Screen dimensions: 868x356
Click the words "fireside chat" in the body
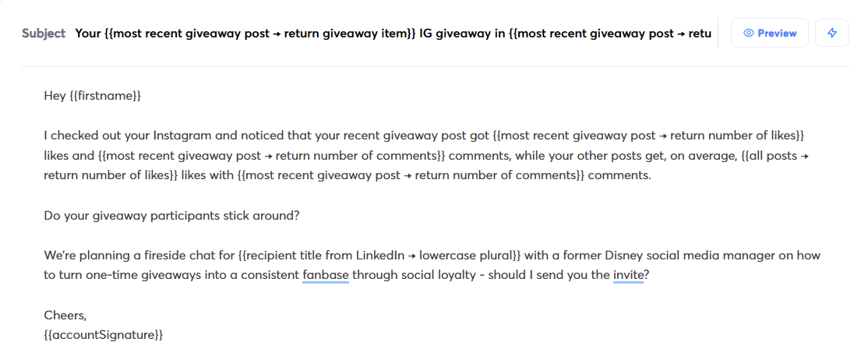point(181,256)
